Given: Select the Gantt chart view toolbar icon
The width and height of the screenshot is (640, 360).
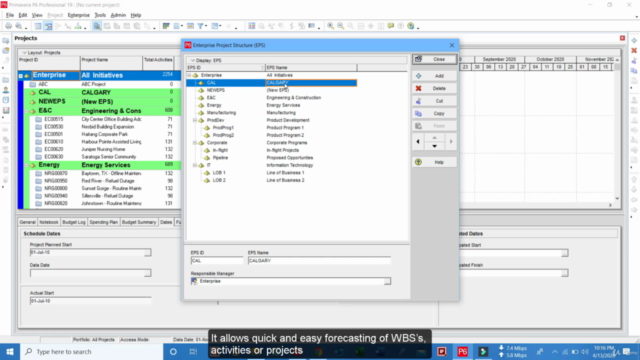Looking at the screenshot, I should tap(48, 26).
